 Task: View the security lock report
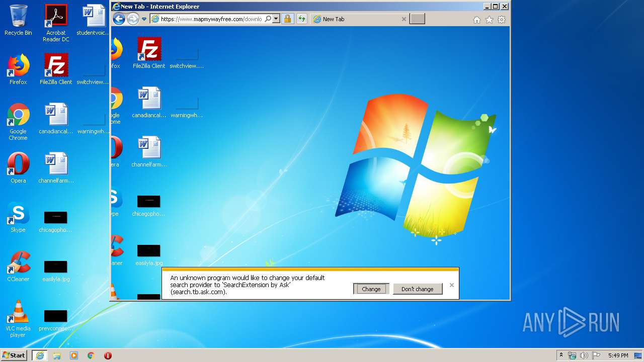(287, 19)
